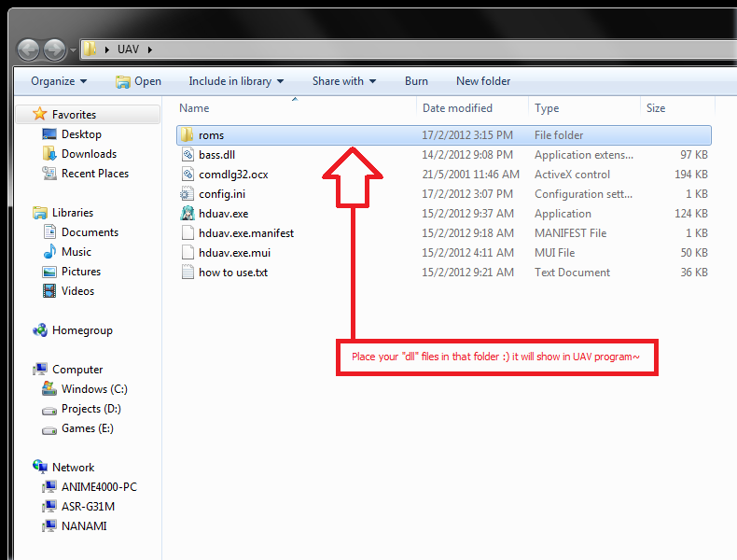The height and width of the screenshot is (560, 737).
Task: Select the roms folder icon
Action: (188, 135)
